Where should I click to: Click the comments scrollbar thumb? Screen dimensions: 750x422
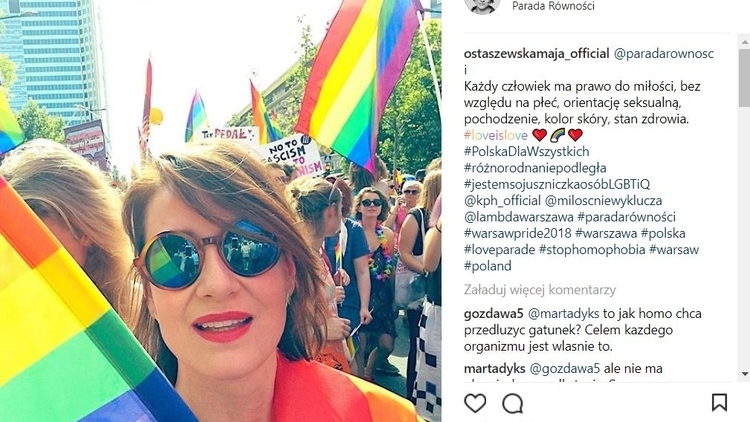pyautogui.click(x=744, y=78)
